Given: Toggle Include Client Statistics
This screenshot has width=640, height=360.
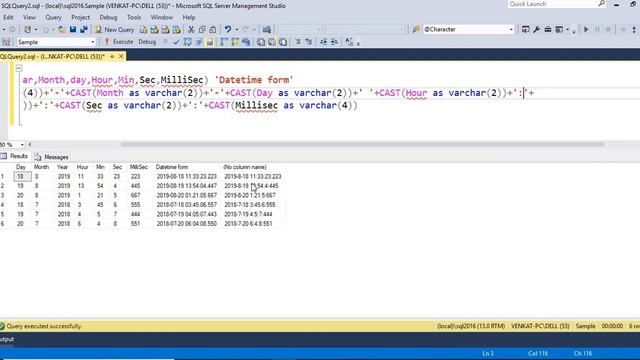Looking at the screenshot, I should tap(246, 42).
